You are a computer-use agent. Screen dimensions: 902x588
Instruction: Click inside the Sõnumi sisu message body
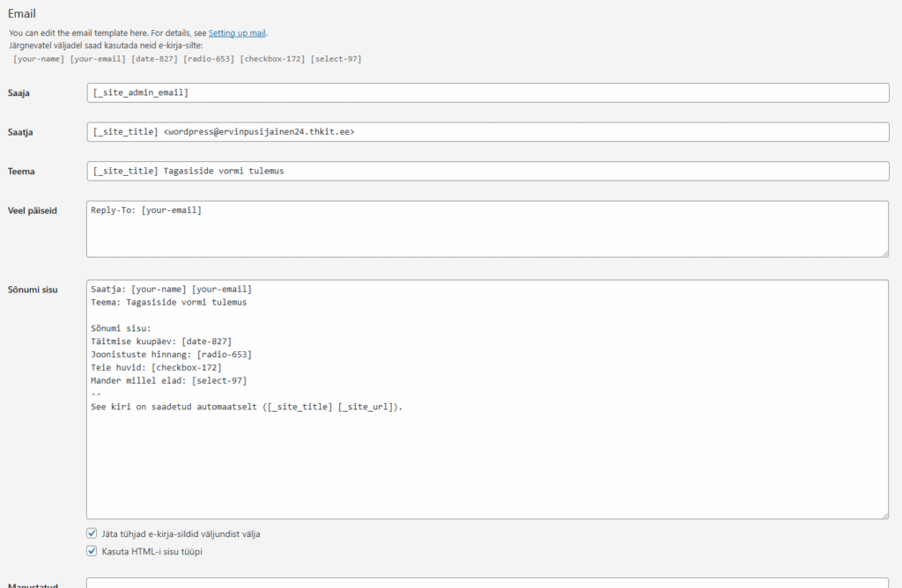coord(487,458)
